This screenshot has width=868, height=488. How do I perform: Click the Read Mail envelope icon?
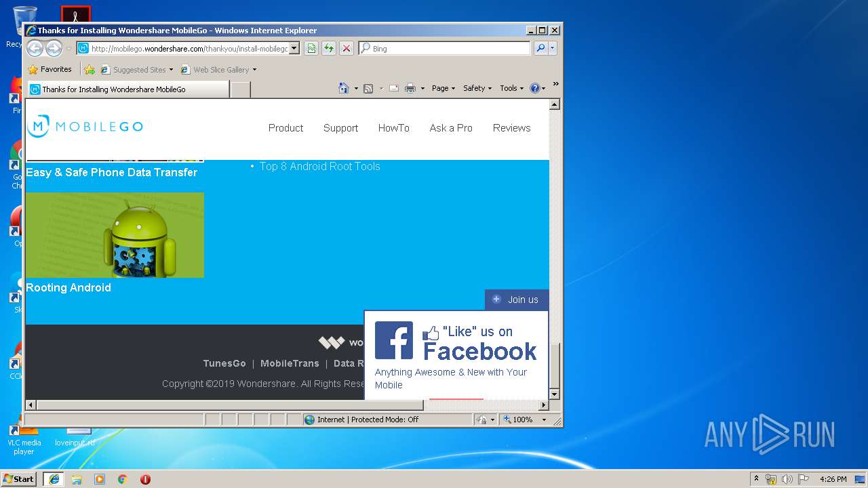(393, 89)
